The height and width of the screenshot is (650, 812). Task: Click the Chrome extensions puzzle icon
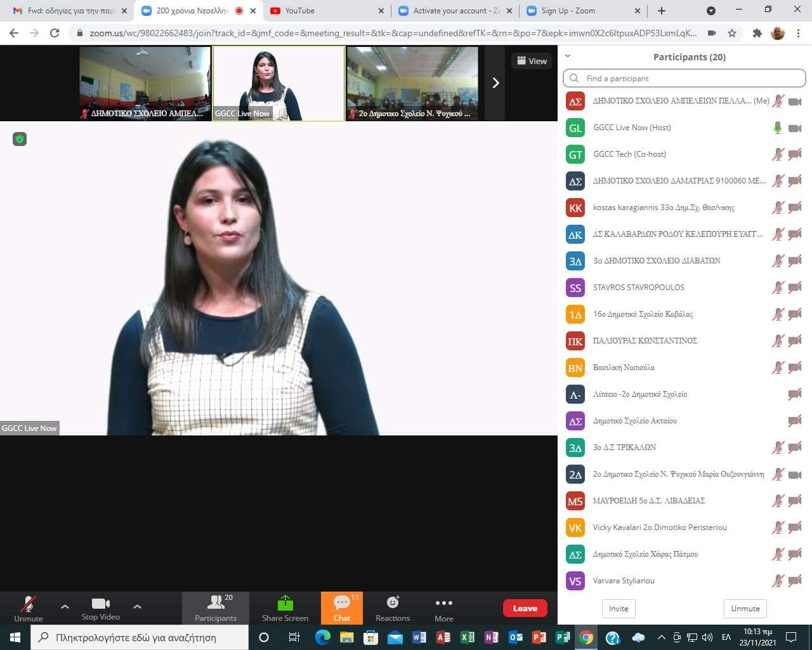point(757,33)
